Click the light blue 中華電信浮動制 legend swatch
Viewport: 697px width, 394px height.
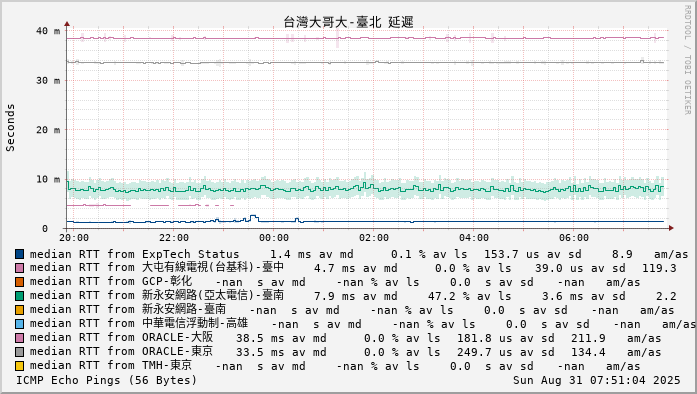click(x=20, y=324)
